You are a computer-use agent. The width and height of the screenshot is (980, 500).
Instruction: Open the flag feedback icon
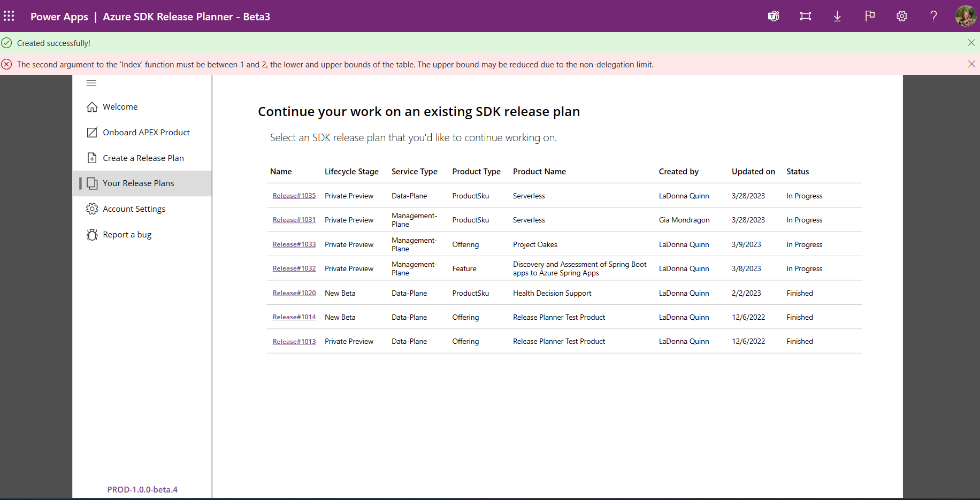869,16
